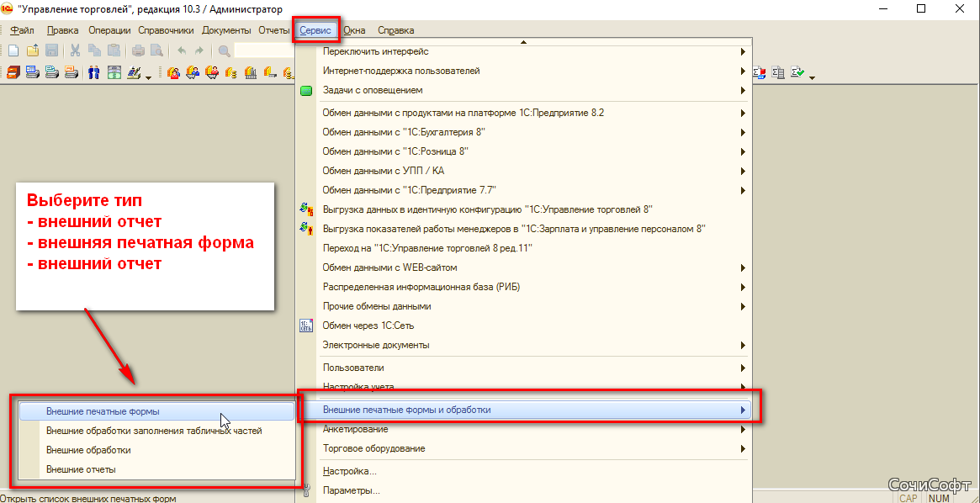Screen dimensions: 980x503
Task: Click the Save floppy disk icon
Action: pyautogui.click(x=52, y=51)
